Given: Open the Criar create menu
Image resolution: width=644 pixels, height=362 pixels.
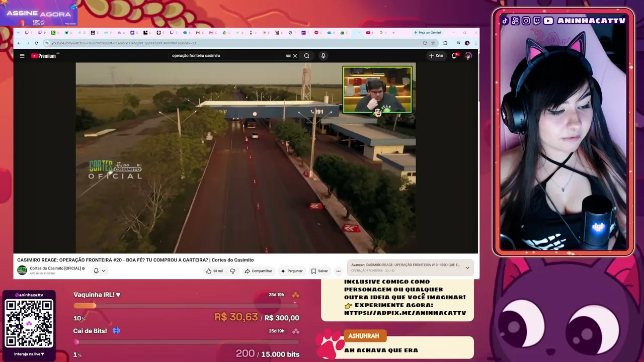Looking at the screenshot, I should (x=436, y=56).
